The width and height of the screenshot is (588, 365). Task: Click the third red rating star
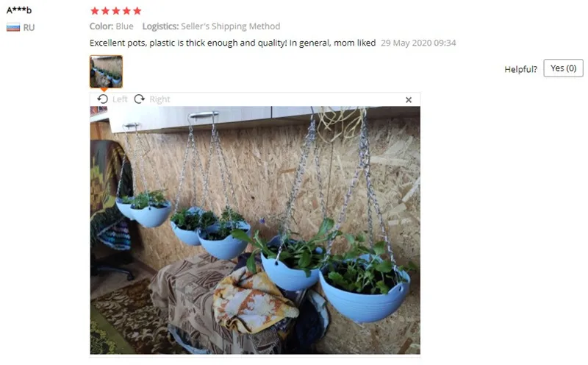tap(116, 11)
